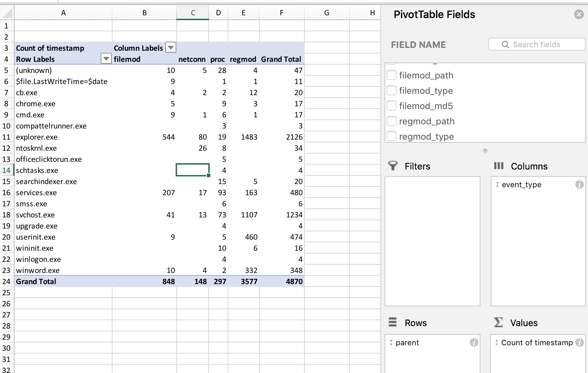This screenshot has width=588, height=373.
Task: Select row 11 header
Action: pyautogui.click(x=6, y=137)
